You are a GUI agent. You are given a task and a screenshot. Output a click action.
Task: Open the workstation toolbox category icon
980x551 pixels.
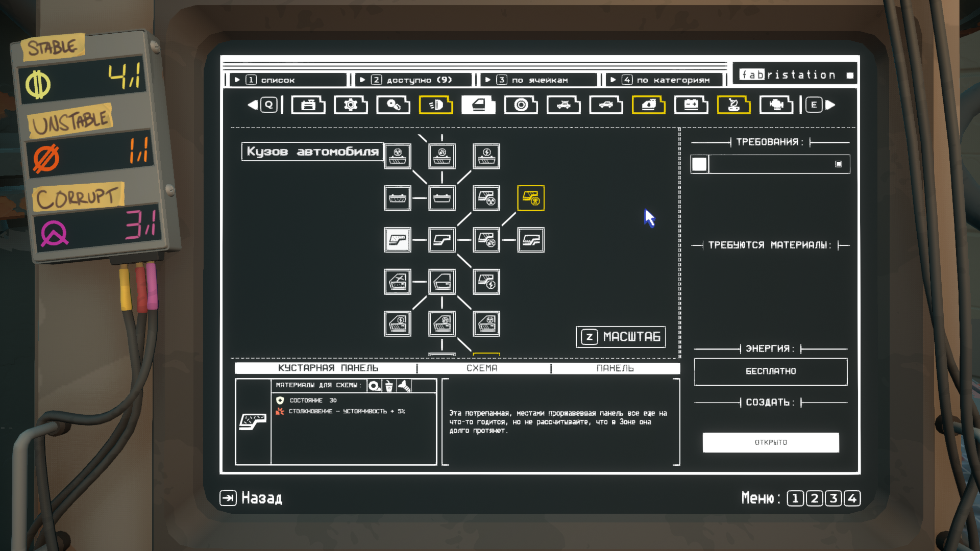pos(308,105)
